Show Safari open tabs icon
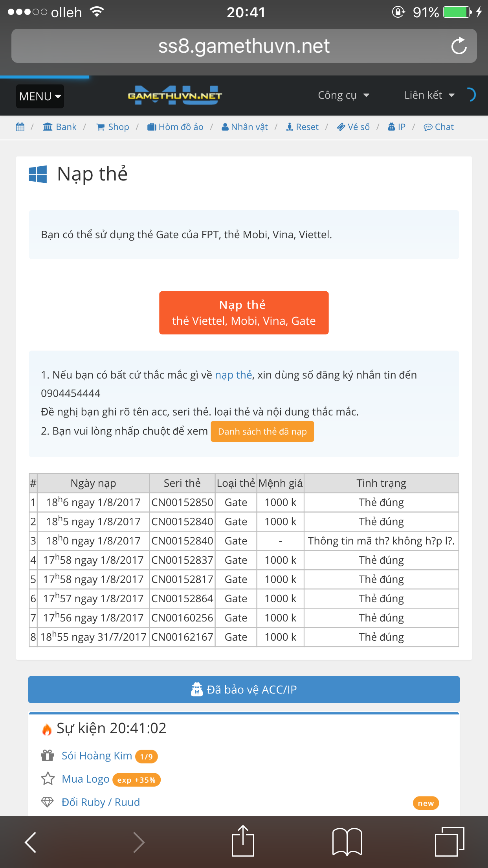The height and width of the screenshot is (868, 488). click(449, 842)
